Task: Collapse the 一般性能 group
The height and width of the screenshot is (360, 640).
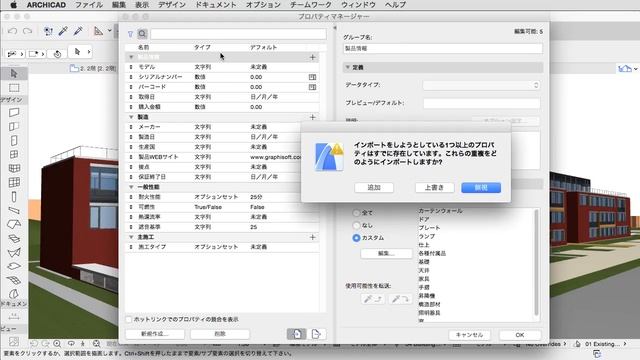Action: click(x=131, y=187)
